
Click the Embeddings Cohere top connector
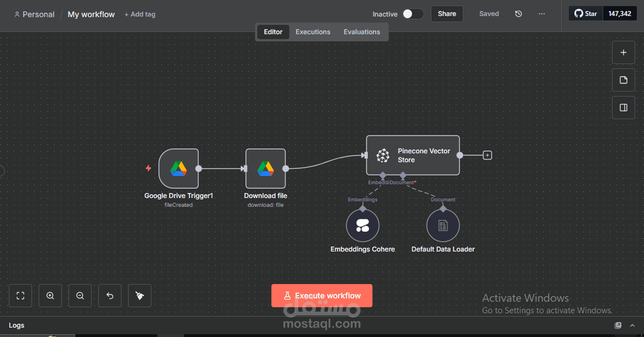[363, 208]
